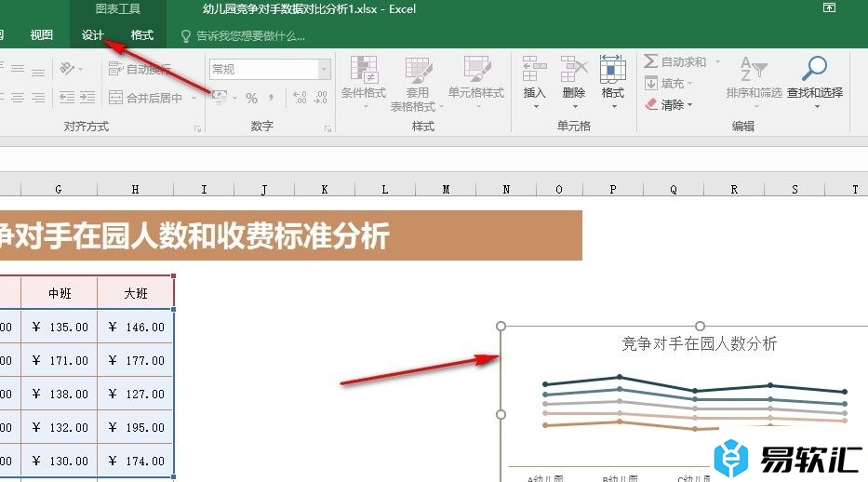
Task: Expand the Merge and Center dropdown arrow
Action: [194, 98]
